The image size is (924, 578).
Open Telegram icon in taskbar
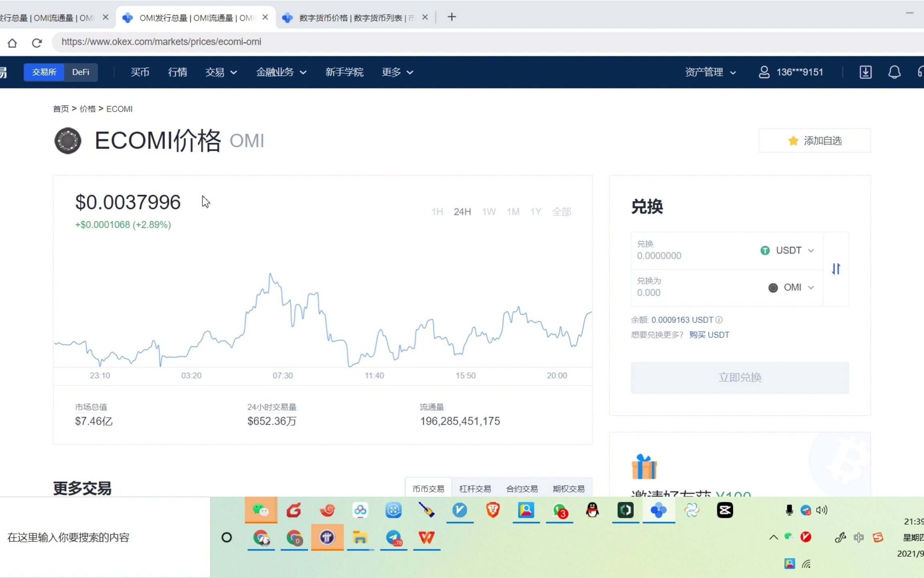[x=393, y=537]
